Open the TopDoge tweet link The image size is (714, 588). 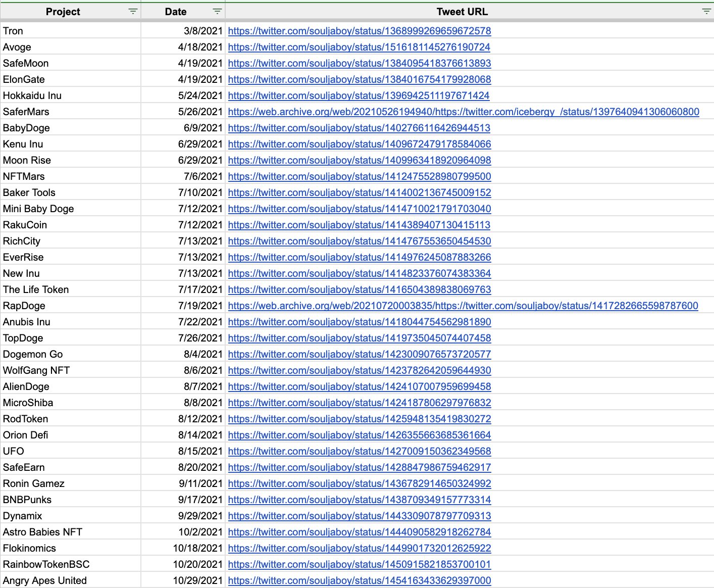pyautogui.click(x=360, y=338)
